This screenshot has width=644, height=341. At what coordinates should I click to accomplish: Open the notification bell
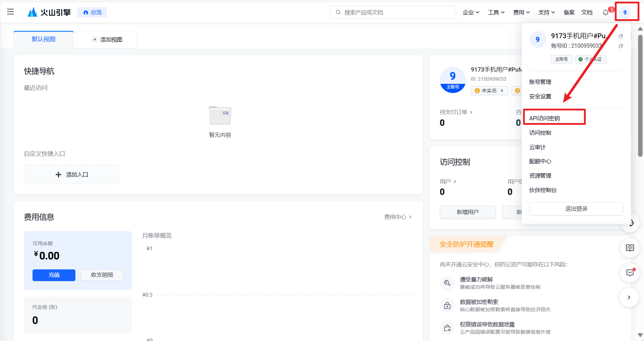[x=605, y=13]
